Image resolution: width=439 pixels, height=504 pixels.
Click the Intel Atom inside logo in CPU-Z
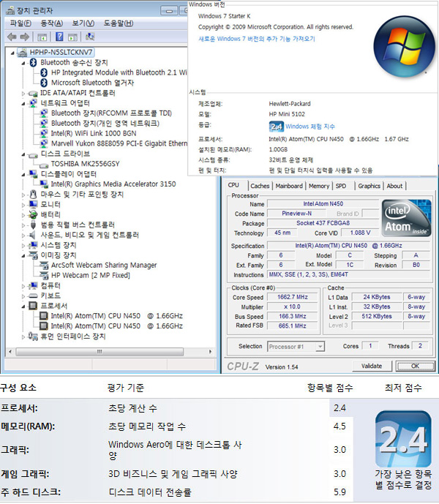[406, 218]
